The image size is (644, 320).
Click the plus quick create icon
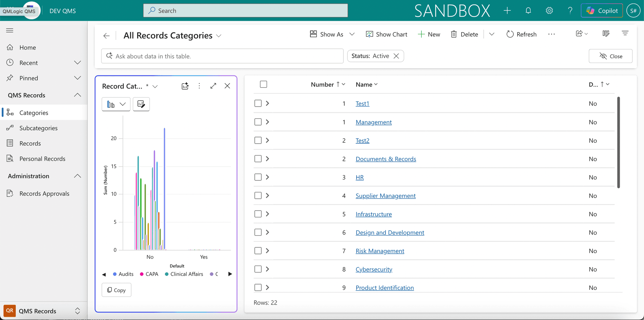click(507, 11)
